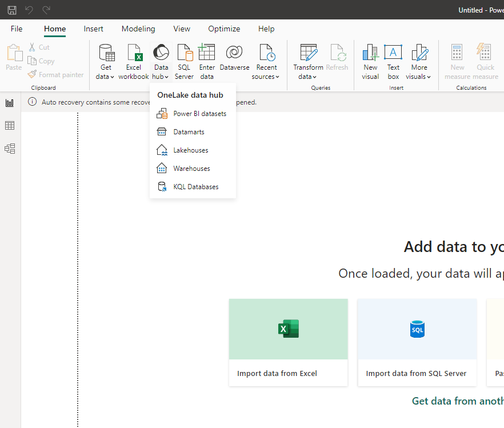Click the Cut scissors icon
Viewport: 504px width, 428px height.
coord(32,47)
